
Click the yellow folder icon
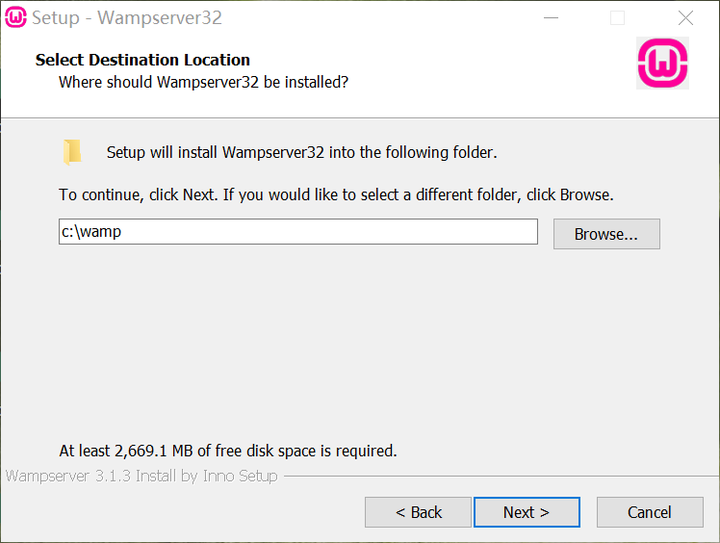tap(72, 152)
